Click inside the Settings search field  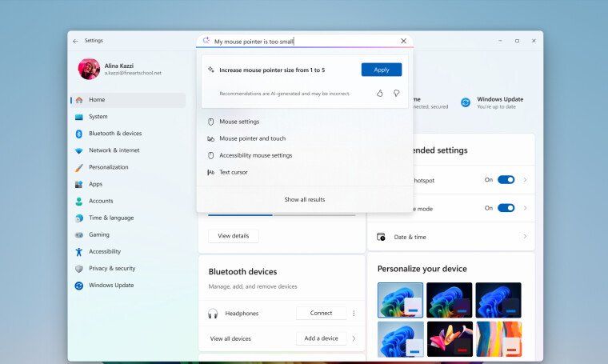click(304, 41)
